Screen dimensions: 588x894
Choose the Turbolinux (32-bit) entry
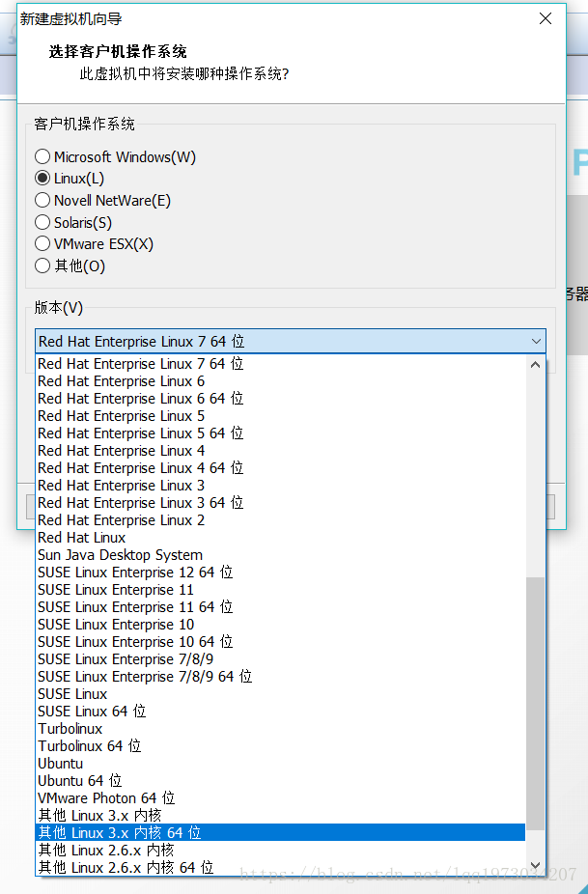coord(280,729)
